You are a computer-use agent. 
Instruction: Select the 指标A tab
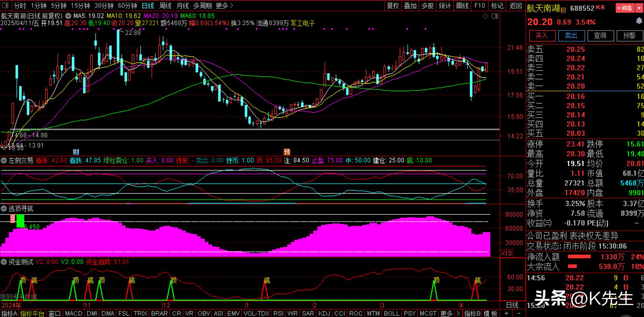(9, 313)
